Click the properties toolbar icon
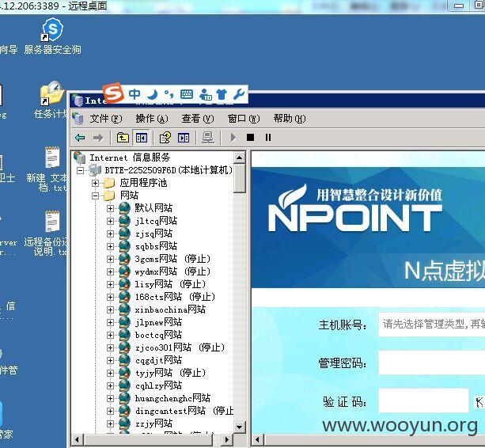The height and width of the screenshot is (448, 485). coord(165,138)
